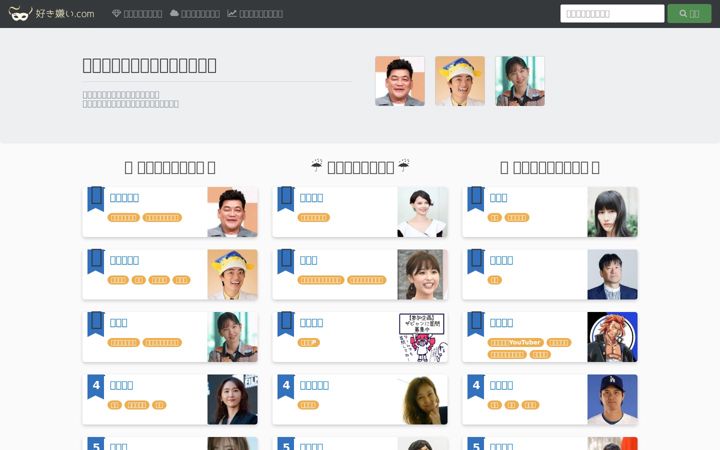
Task: Open the banner thumbnail of the man in gray jacket
Action: coord(399,81)
